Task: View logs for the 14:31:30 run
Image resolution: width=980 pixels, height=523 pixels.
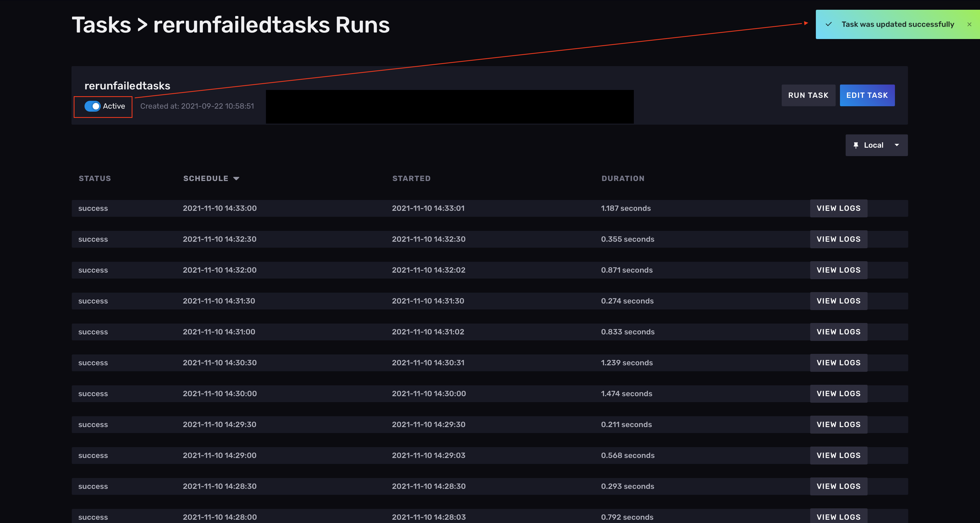Action: (839, 301)
